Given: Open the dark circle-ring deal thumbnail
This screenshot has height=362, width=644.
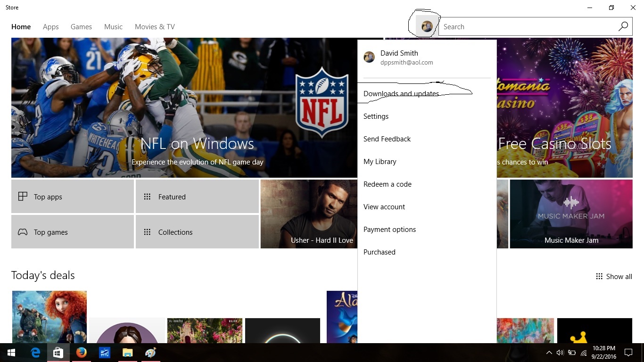Looking at the screenshot, I should point(282,330).
